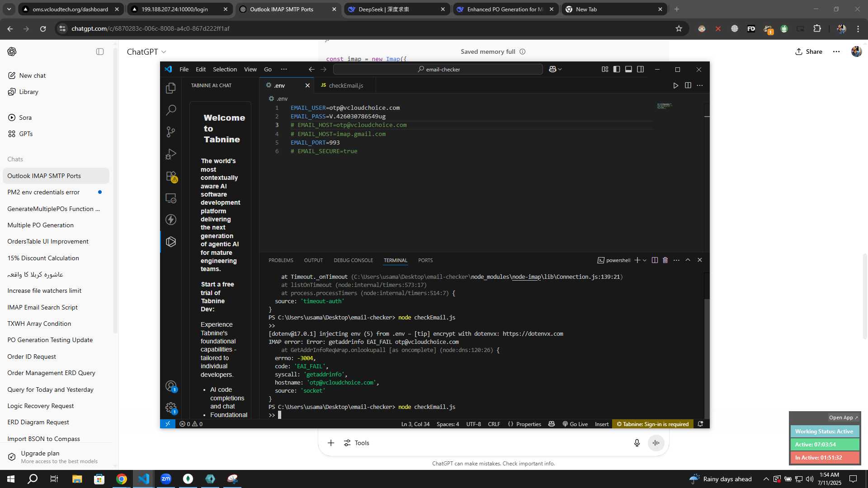Expand the hidden VS Code menus ellipsis

pos(284,69)
